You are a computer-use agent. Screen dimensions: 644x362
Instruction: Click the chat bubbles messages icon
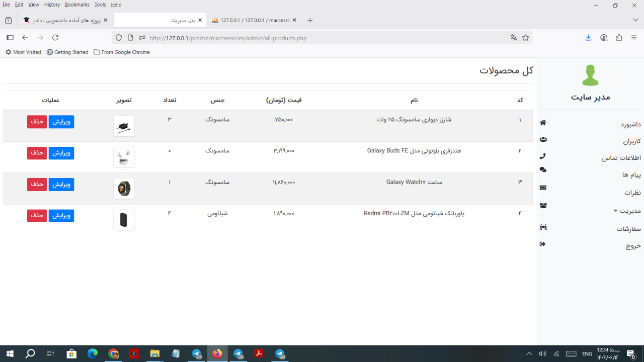(x=543, y=170)
